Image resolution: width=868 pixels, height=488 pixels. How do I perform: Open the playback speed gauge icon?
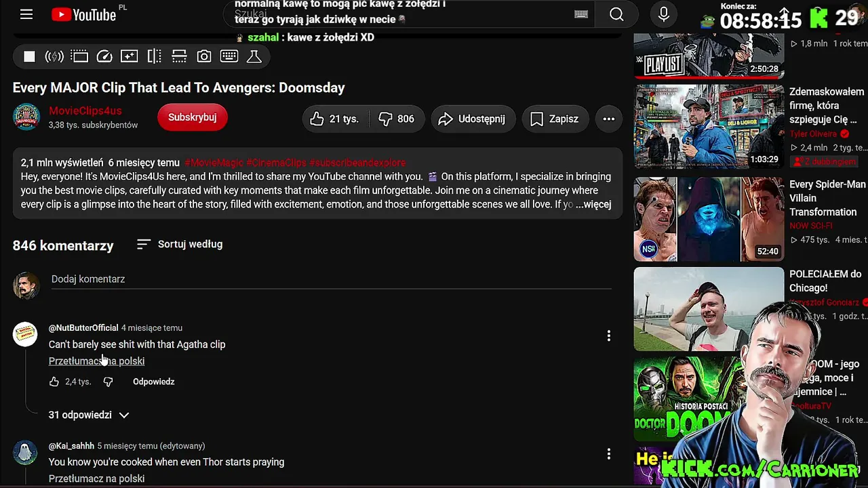coord(104,57)
